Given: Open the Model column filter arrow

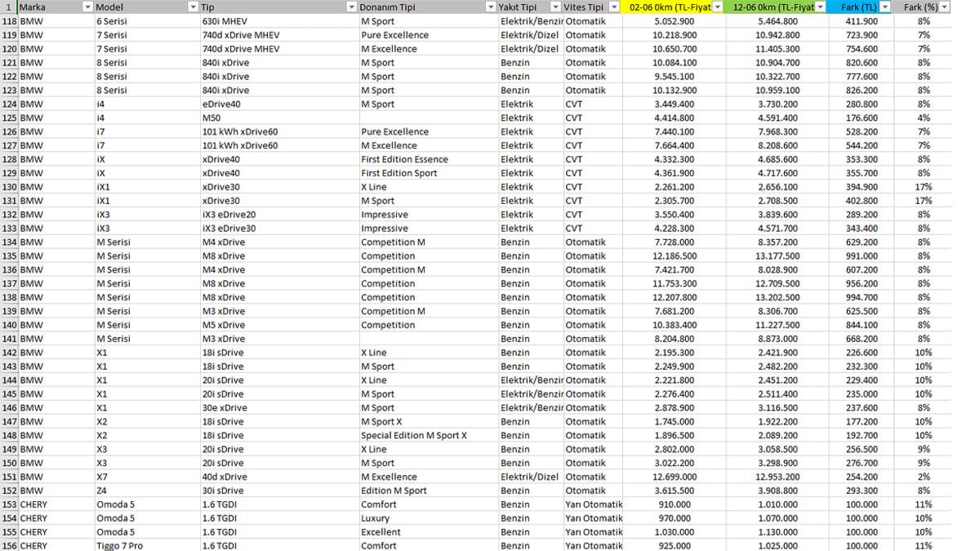Looking at the screenshot, I should tap(193, 7).
